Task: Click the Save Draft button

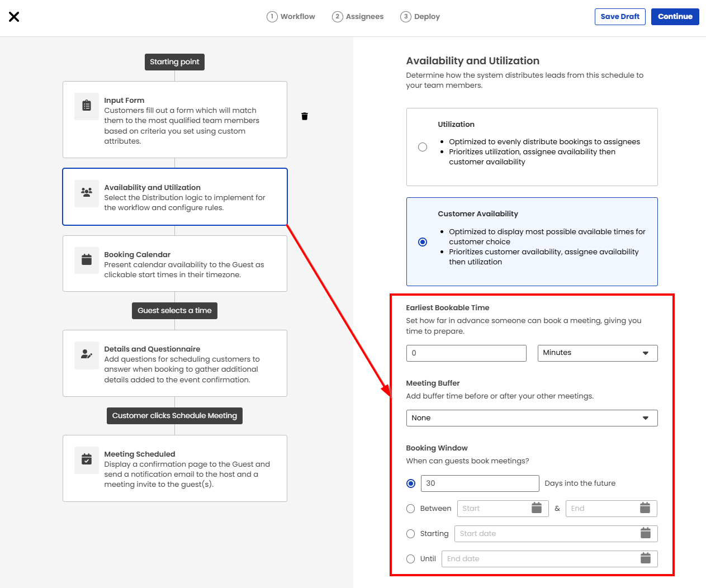Action: pyautogui.click(x=620, y=17)
